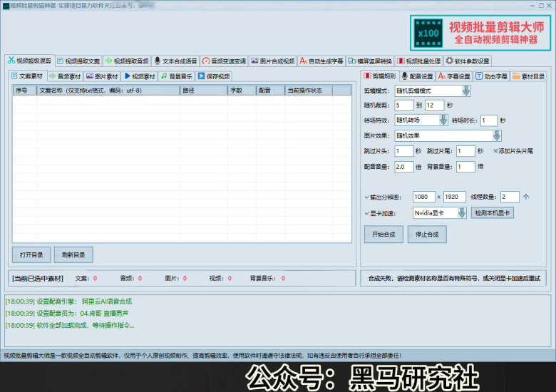Click the 跳过片头 input field

pos(404,151)
